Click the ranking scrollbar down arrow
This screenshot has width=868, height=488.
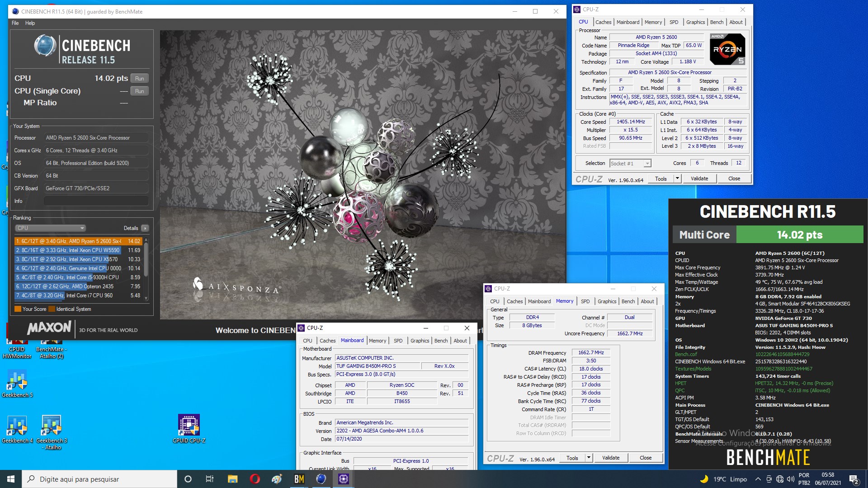pyautogui.click(x=146, y=299)
